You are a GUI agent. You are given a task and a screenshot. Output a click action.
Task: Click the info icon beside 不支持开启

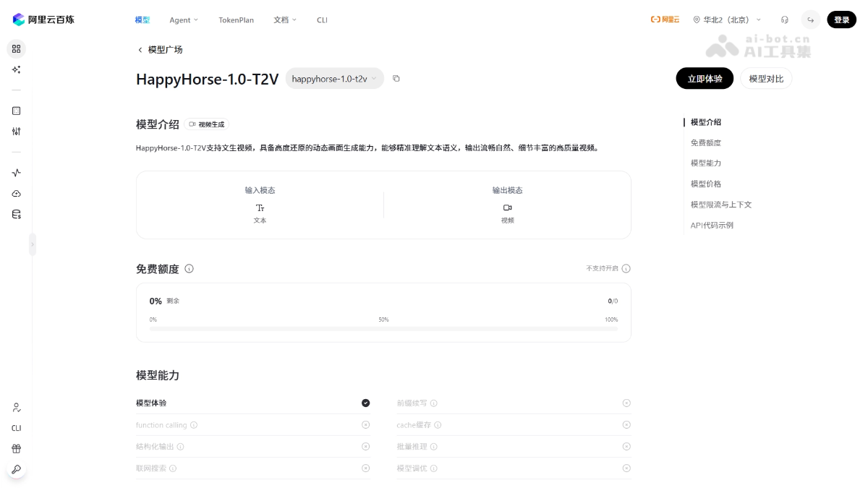pos(626,268)
